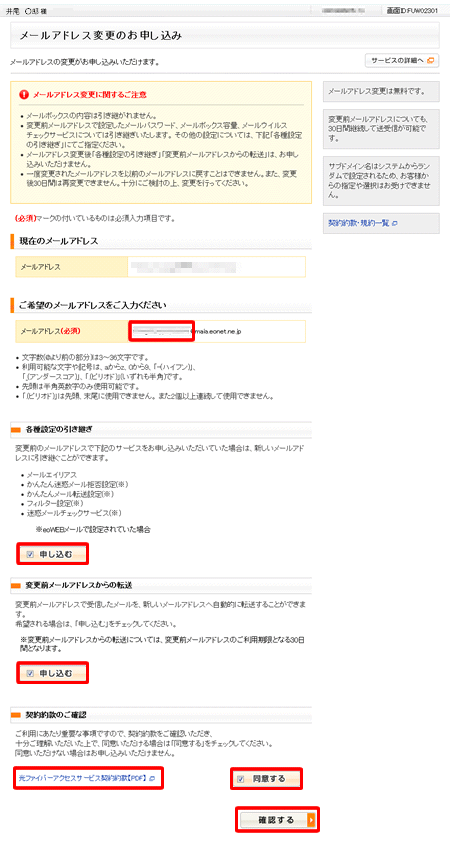The height and width of the screenshot is (843, 450).
Task: Click the new-window icon next to 契約約款・規約一覧
Action: point(394,223)
